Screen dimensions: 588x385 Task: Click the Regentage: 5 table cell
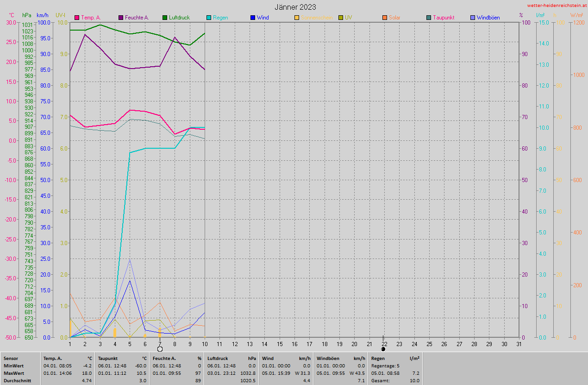point(385,366)
